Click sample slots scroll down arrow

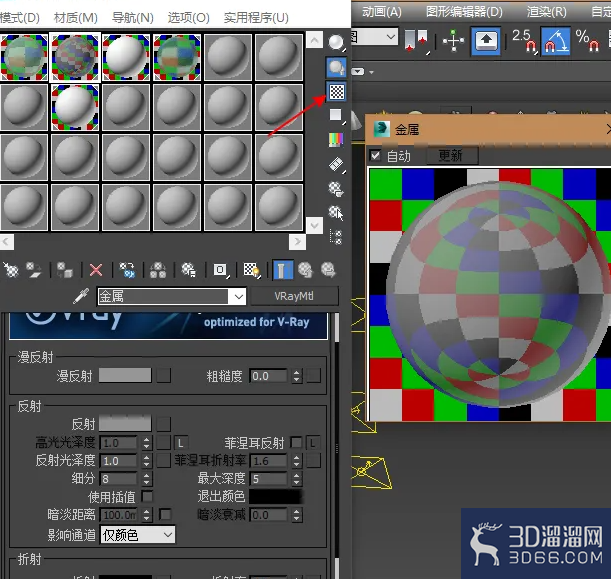click(x=314, y=226)
